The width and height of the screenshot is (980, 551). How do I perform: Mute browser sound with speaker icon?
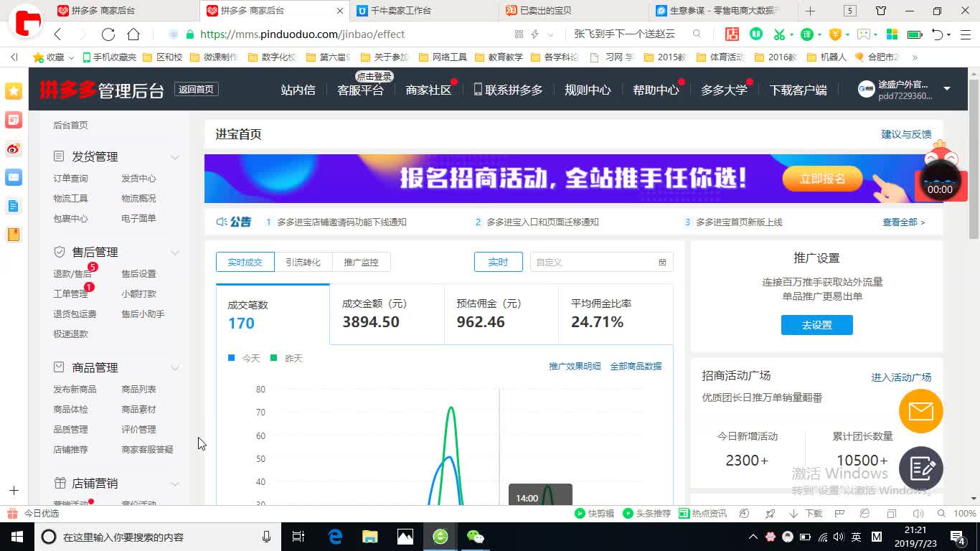[918, 513]
